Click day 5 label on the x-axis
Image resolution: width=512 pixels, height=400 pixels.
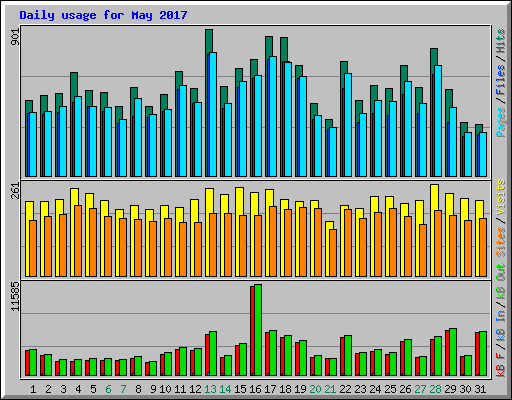point(93,389)
